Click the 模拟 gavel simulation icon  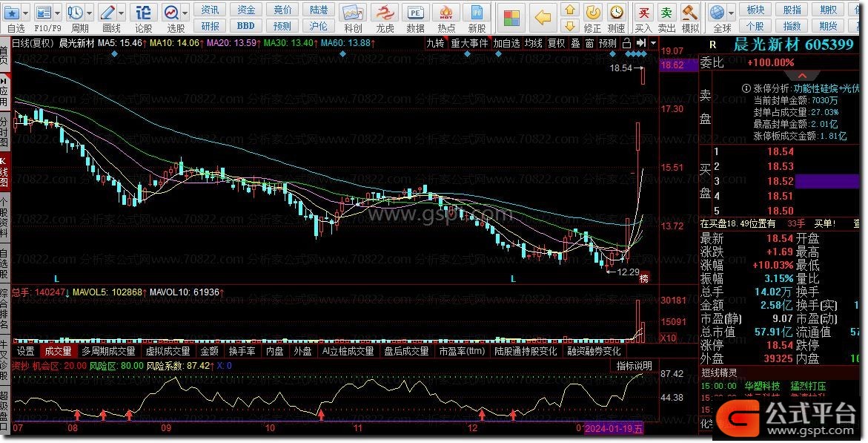click(690, 12)
